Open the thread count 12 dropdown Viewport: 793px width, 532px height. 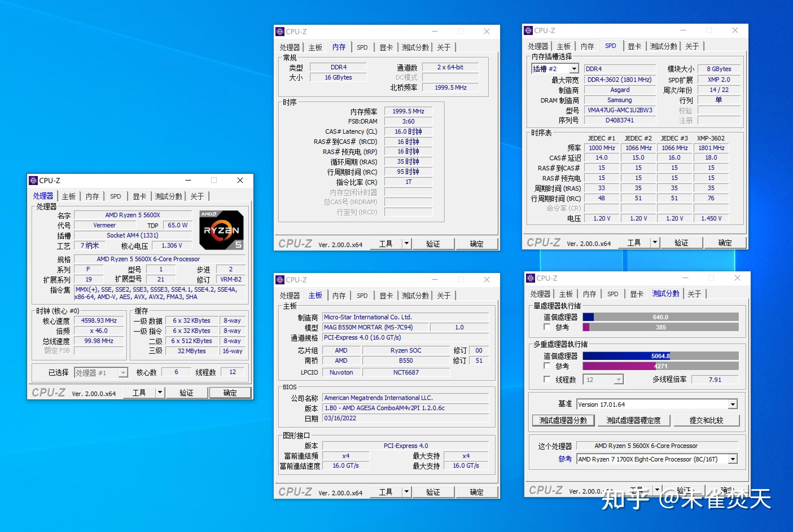point(619,379)
